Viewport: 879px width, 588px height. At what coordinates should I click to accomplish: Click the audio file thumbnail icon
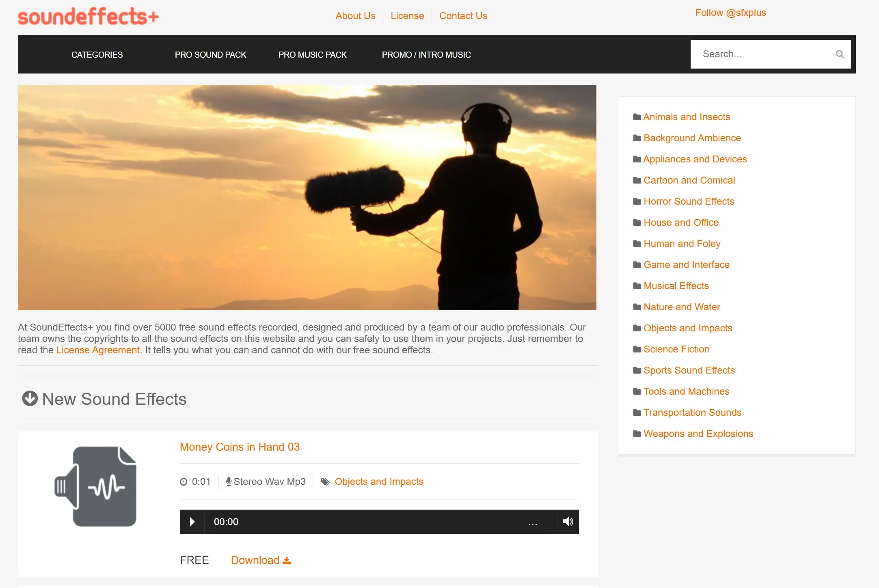[96, 486]
